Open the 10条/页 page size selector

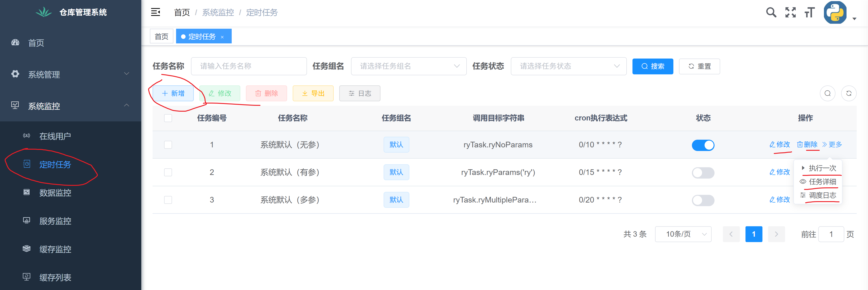point(683,234)
